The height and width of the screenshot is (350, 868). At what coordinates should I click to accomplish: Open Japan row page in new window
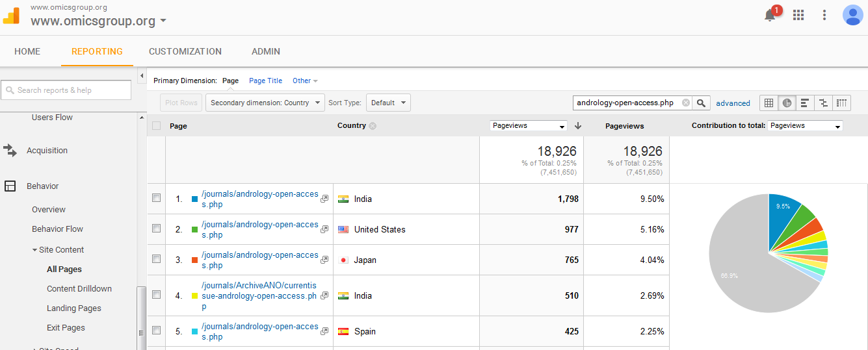[324, 260]
